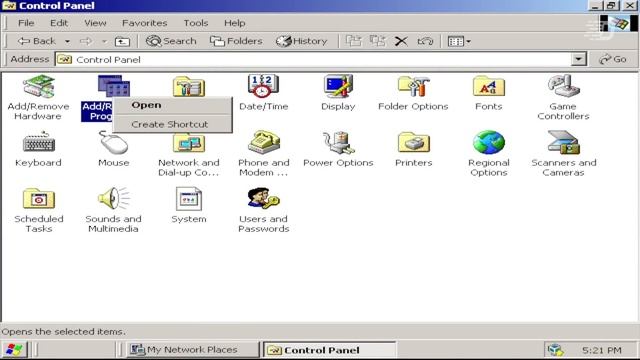Click the network system tray icon

pos(556,350)
